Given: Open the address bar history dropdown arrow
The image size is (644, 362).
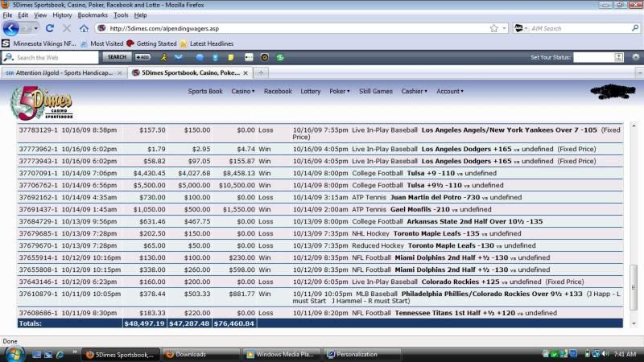Looking at the screenshot, I should (504, 28).
